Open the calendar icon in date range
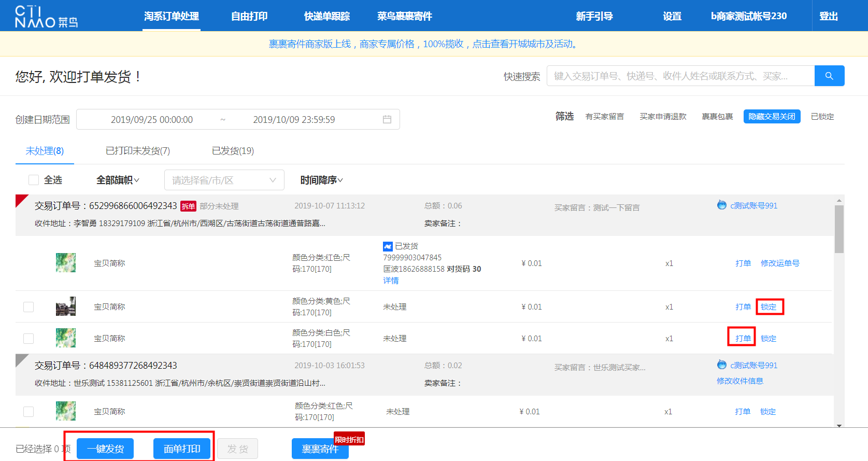 pos(387,119)
